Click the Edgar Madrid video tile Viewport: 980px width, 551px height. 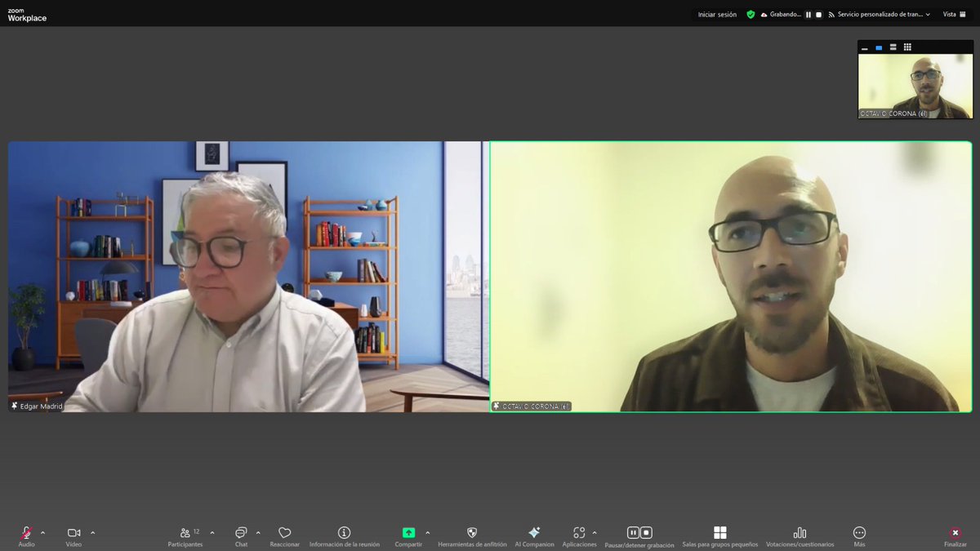tap(247, 277)
